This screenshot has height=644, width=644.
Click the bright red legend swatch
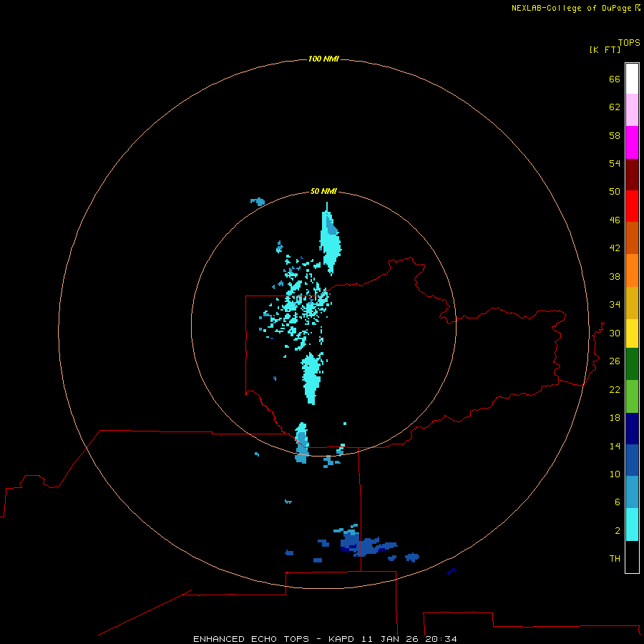point(632,206)
